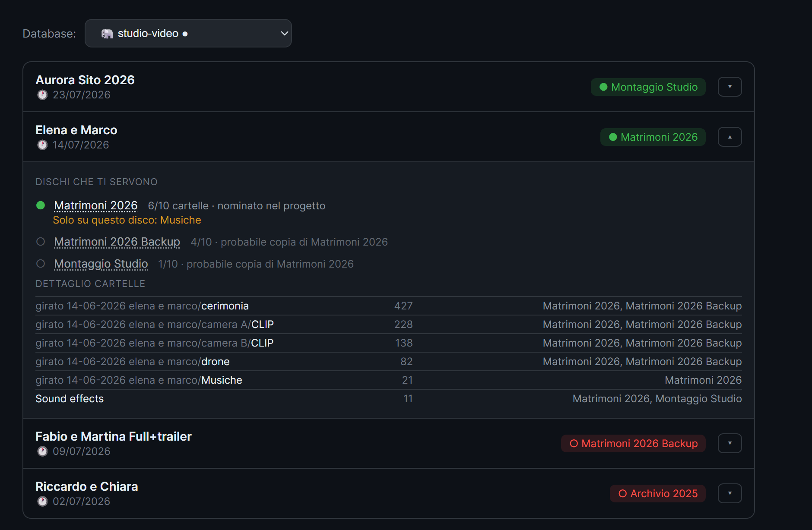This screenshot has width=812, height=530.
Task: Click the green Matrimoni 2026 badge
Action: pos(653,137)
